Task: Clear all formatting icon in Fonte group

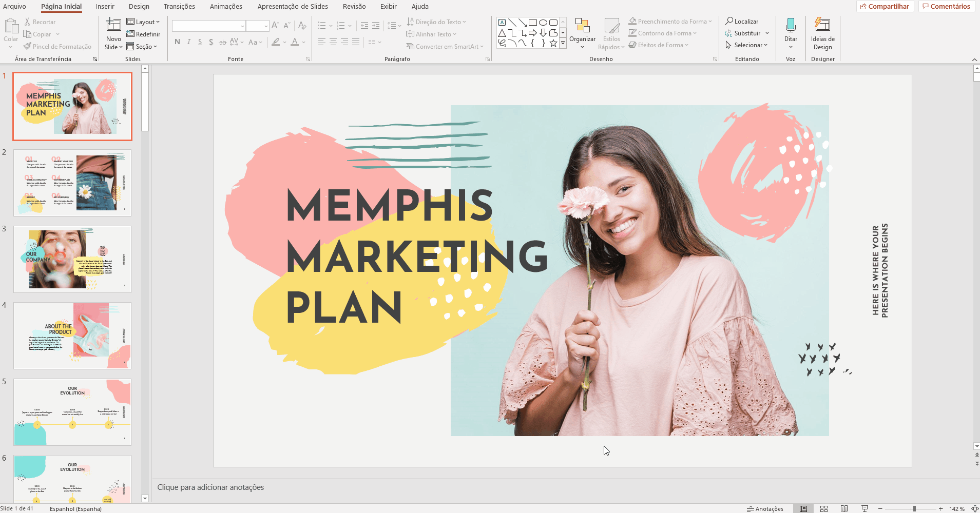Action: click(x=302, y=25)
